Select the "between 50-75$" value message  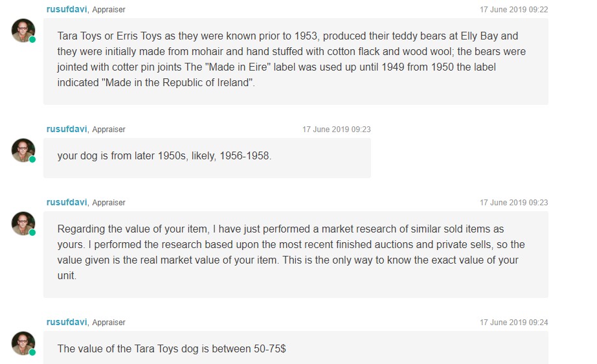coord(295,348)
